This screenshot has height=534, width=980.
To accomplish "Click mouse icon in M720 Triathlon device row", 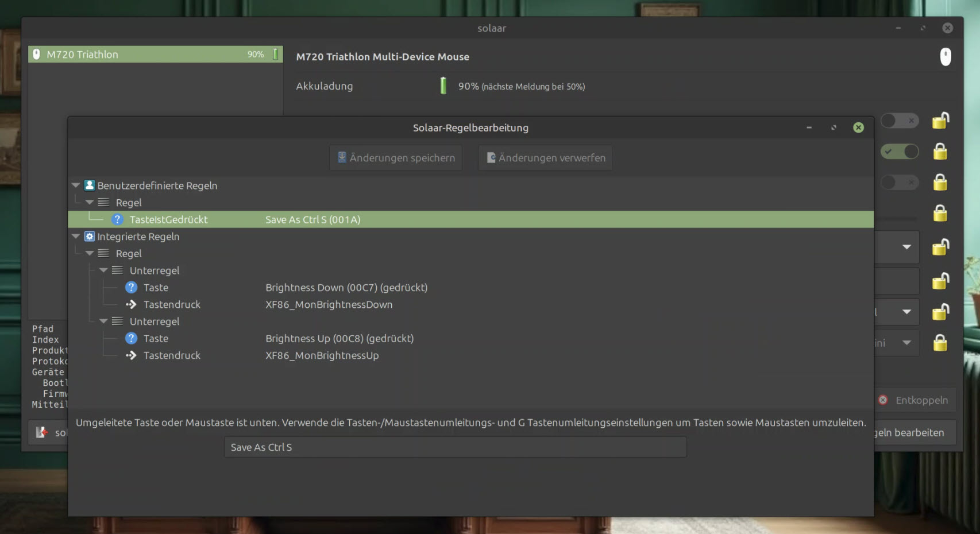I will [36, 55].
